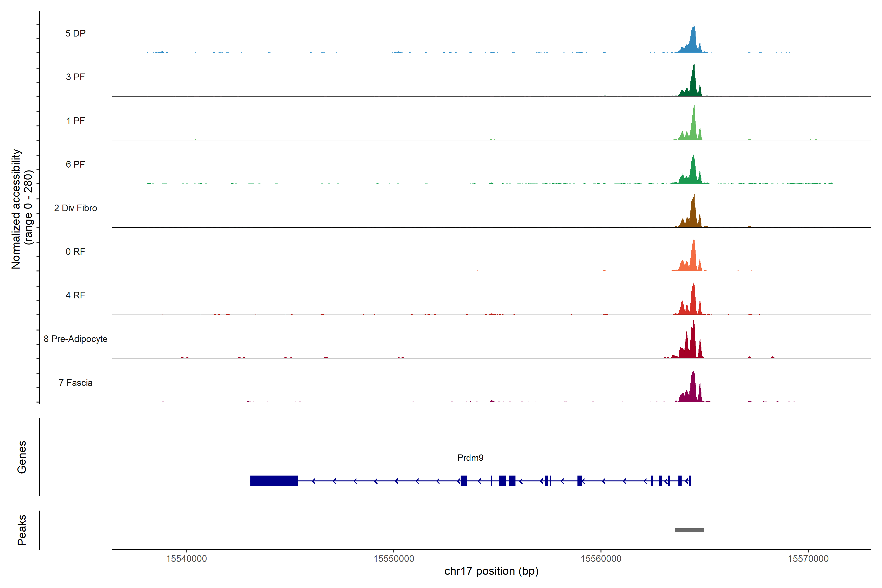Click the 0 RF track label
882x588 pixels.
pyautogui.click(x=75, y=252)
